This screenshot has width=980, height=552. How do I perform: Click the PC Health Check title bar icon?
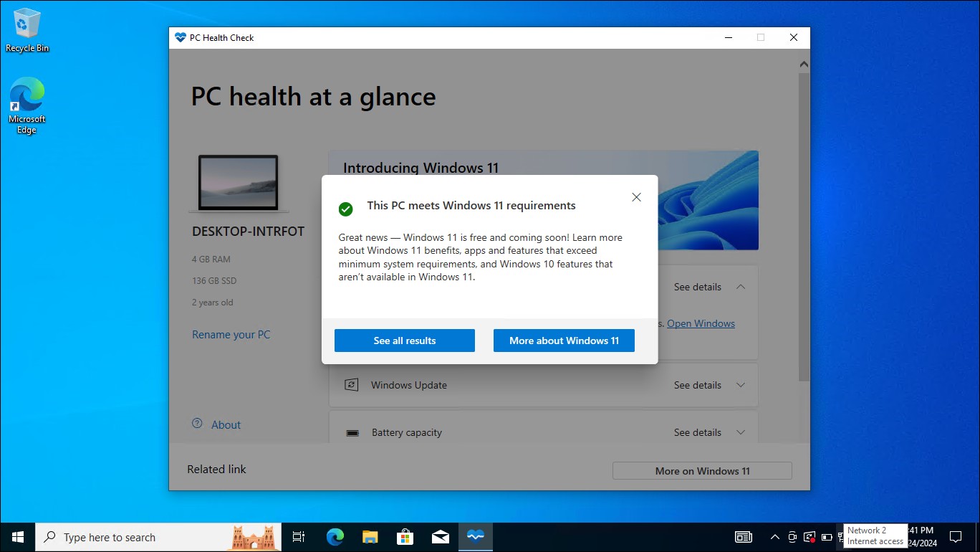180,38
